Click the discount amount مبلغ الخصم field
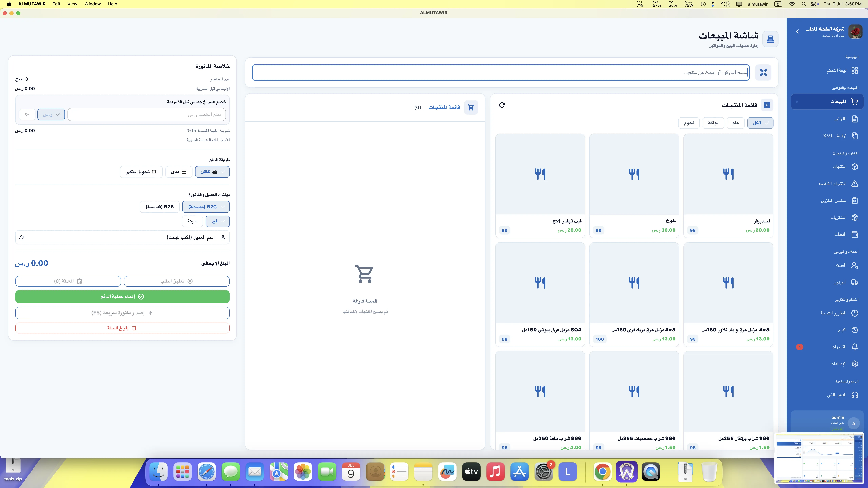Screen dimensions: 868x488 coord(147,115)
